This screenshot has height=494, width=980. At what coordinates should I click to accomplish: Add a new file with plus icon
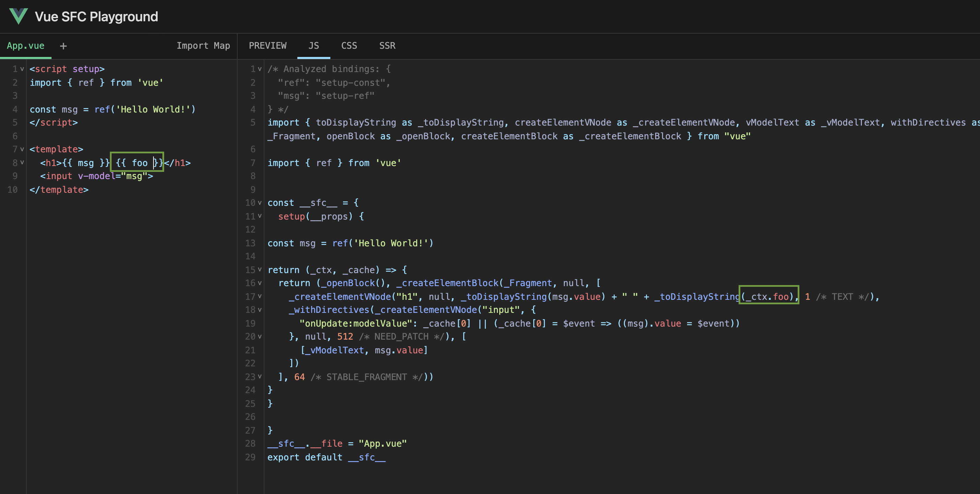click(63, 46)
